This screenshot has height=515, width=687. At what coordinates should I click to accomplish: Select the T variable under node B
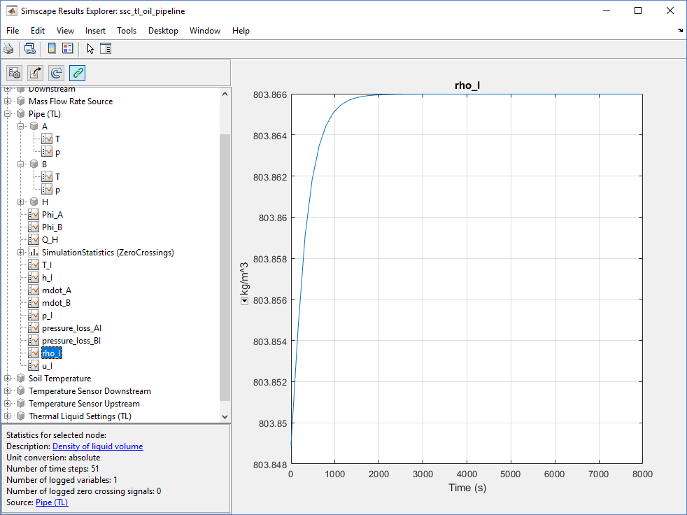(57, 177)
